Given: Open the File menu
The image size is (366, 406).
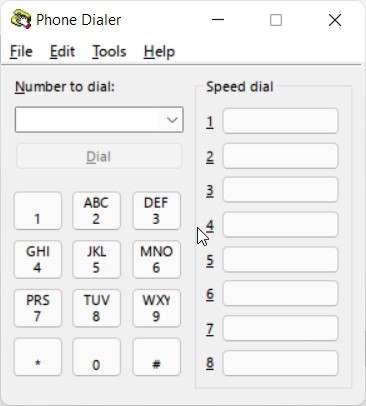Looking at the screenshot, I should (21, 52).
